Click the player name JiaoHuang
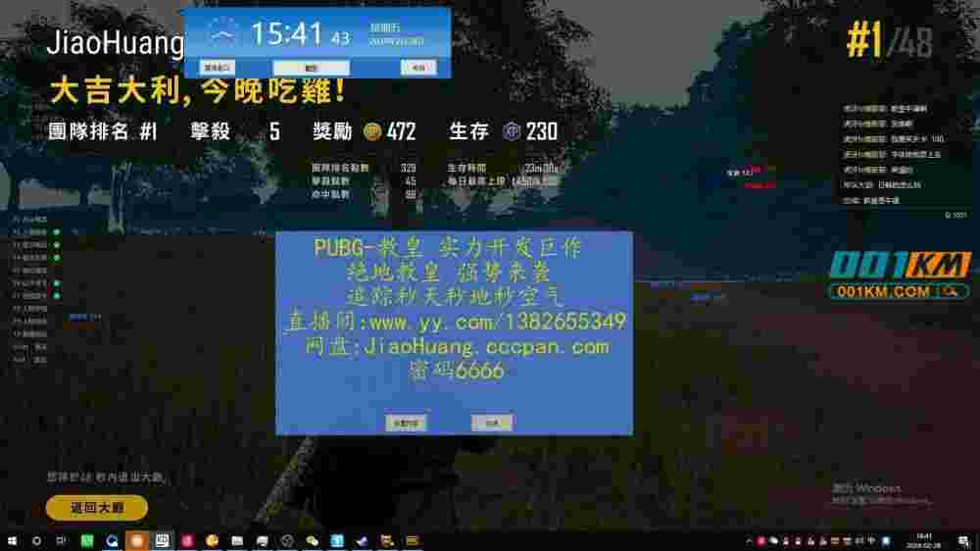This screenshot has width=980, height=551. coord(116,43)
